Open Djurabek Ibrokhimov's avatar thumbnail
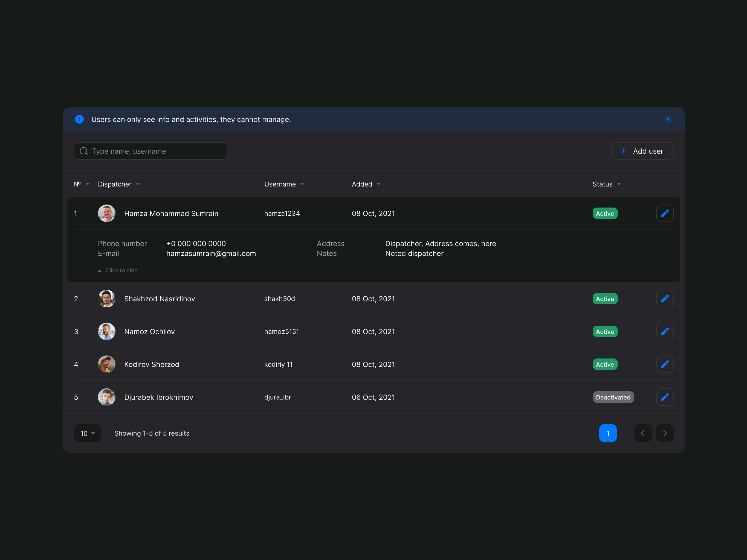This screenshot has height=560, width=747. point(107,397)
